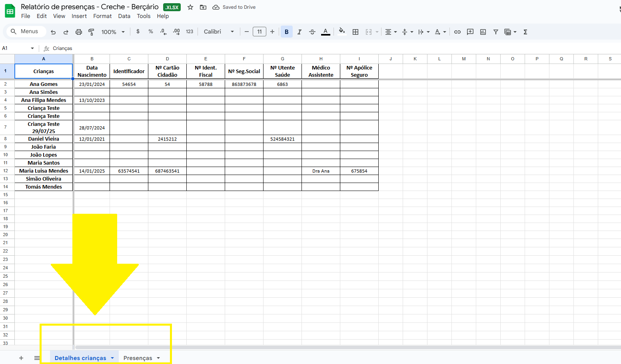621x364 pixels.
Task: Format as currency with the dollar icon
Action: 138,32
